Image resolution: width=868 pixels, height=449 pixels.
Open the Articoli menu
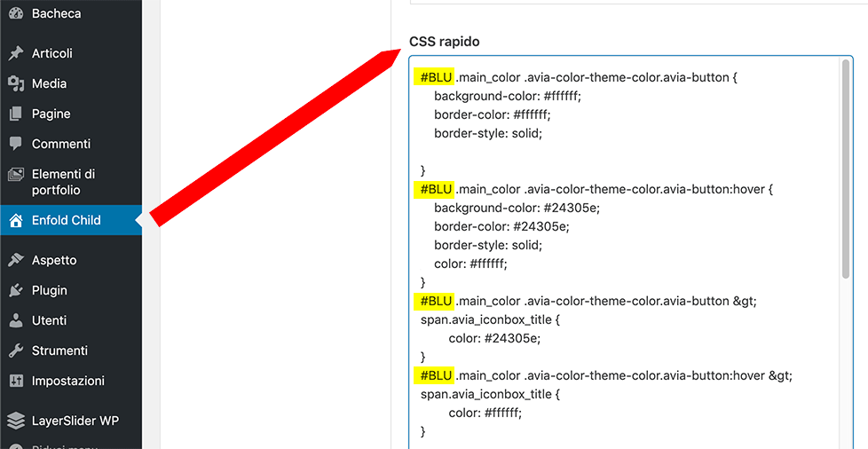coord(71,53)
